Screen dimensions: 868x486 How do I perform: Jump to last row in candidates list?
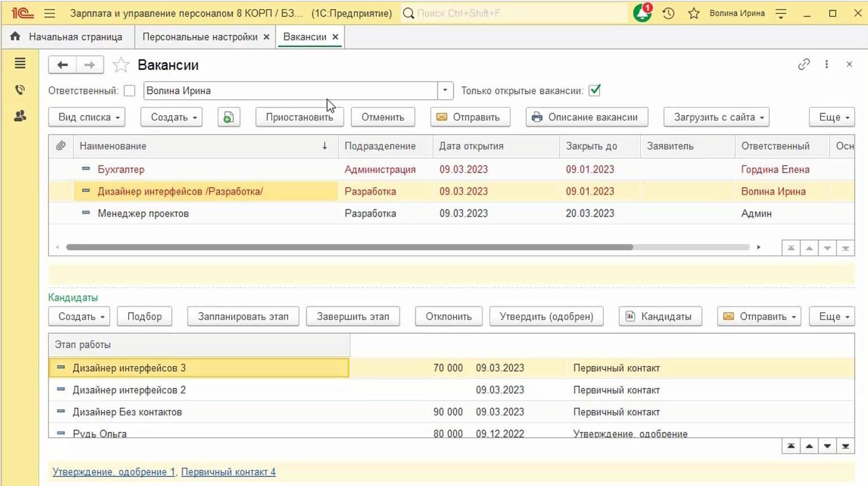coord(845,446)
